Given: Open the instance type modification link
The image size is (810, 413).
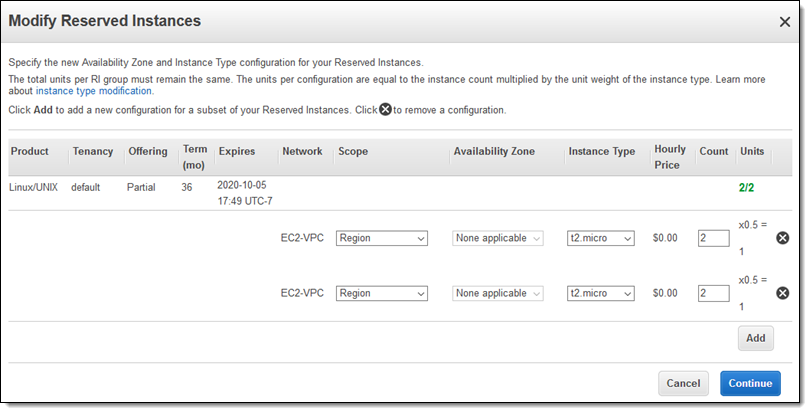Looking at the screenshot, I should click(95, 91).
